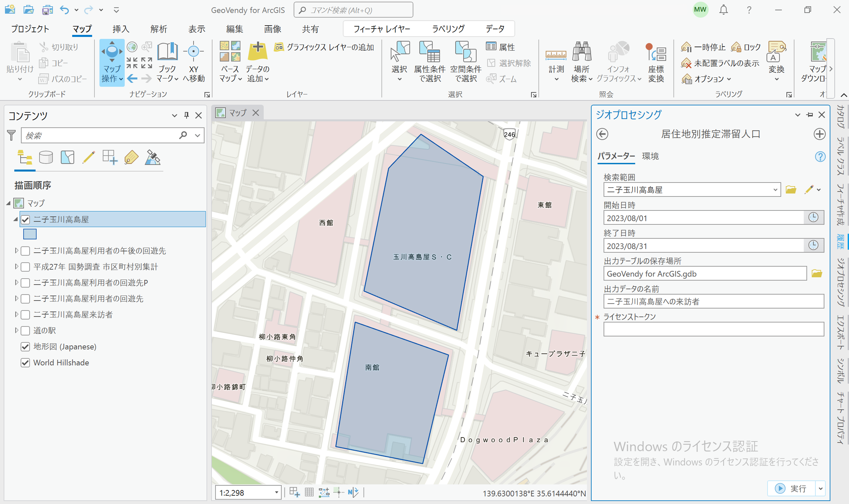Open the 終了日時 date-time picker clock

pyautogui.click(x=813, y=245)
